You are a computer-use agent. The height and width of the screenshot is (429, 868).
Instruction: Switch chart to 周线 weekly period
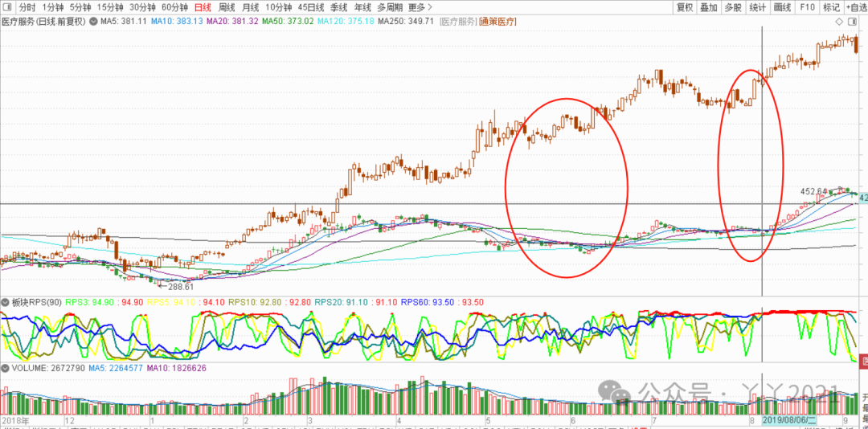click(x=227, y=7)
